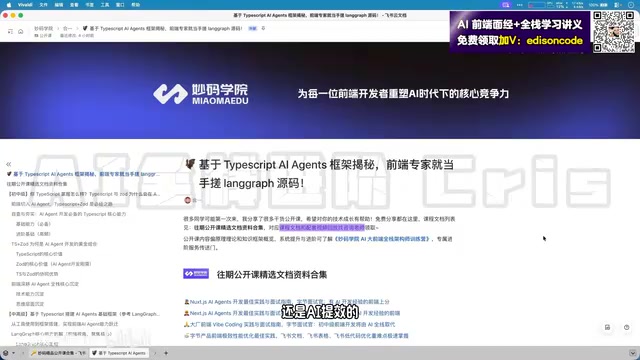Go to TypeScript的核心价值 outline item

click(x=39, y=254)
